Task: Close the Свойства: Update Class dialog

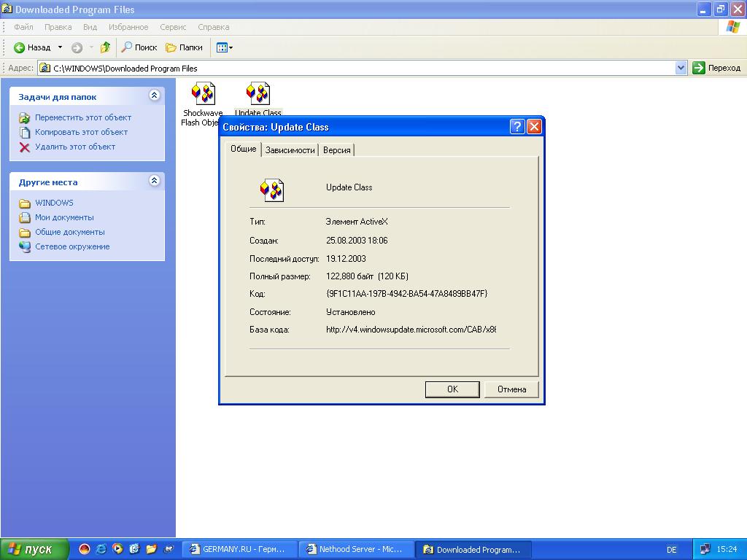Action: point(534,127)
